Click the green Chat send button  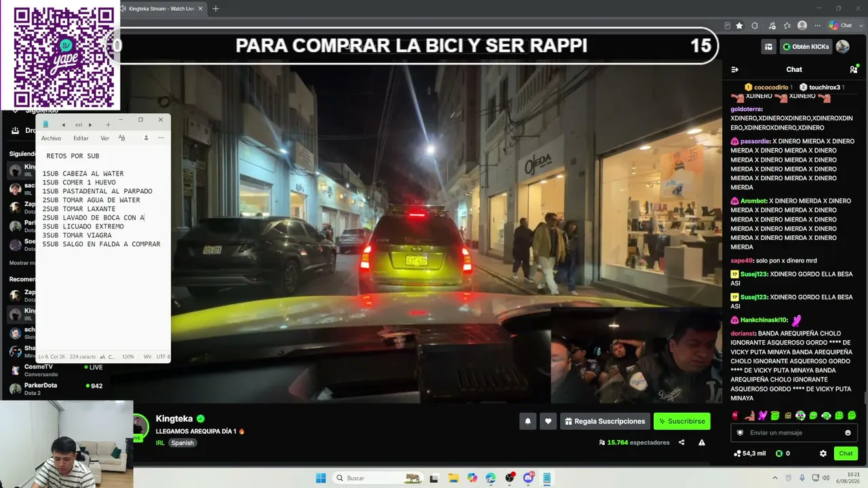click(x=846, y=453)
